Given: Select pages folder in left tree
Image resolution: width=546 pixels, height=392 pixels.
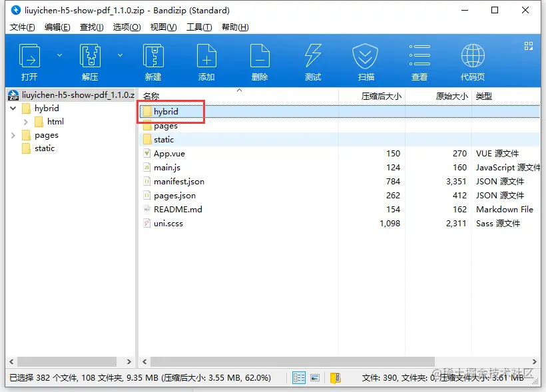Looking at the screenshot, I should [x=40, y=135].
